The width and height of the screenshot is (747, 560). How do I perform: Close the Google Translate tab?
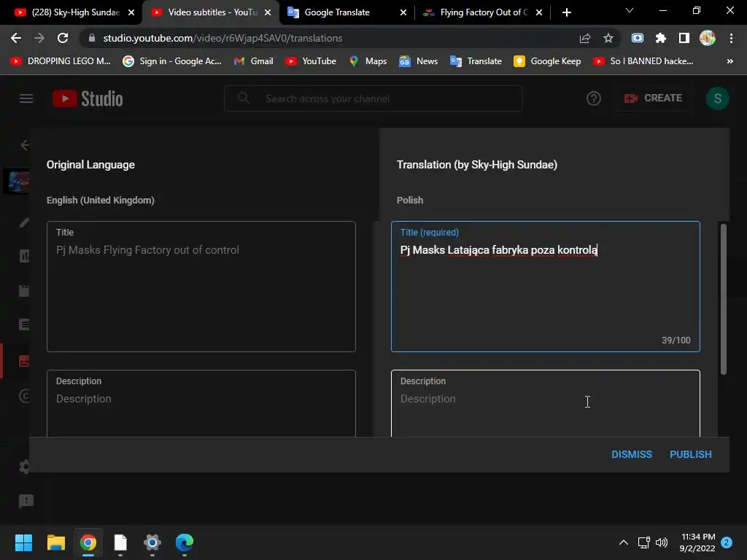click(403, 12)
